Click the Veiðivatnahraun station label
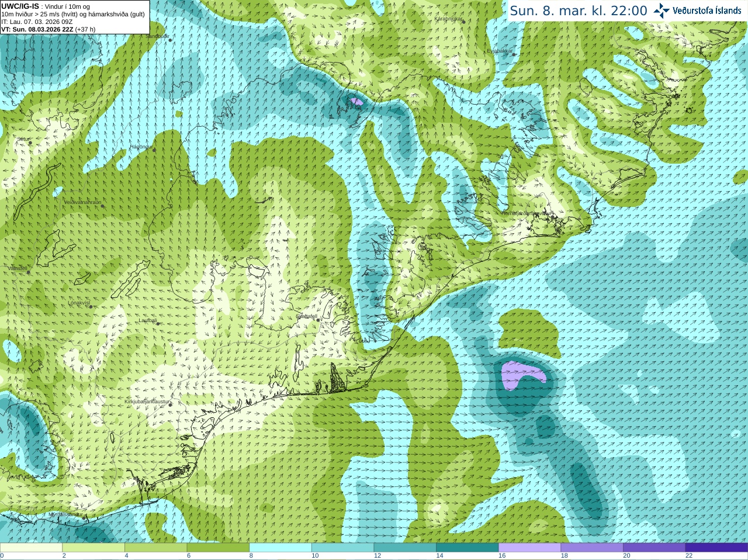This screenshot has height=560, width=748. coord(82,202)
